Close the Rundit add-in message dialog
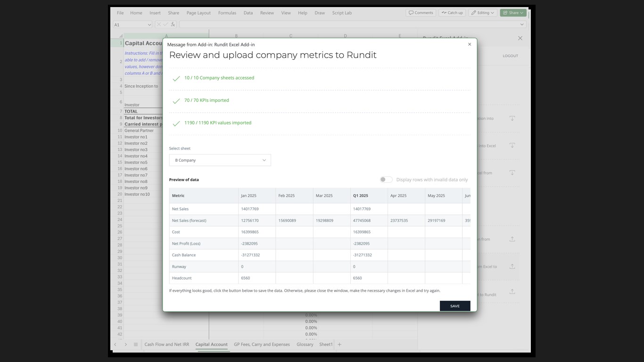The height and width of the screenshot is (362, 644). 469,44
